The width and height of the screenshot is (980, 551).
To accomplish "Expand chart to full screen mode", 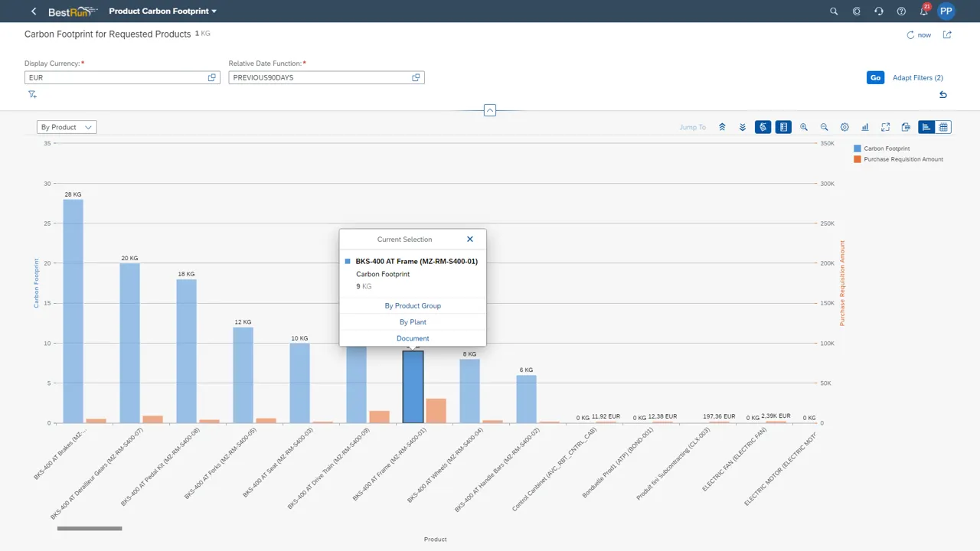I will pos(885,126).
